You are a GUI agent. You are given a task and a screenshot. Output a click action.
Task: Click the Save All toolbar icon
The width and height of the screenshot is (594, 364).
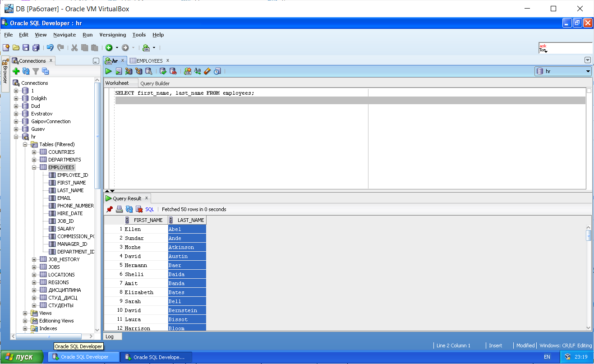tap(36, 47)
